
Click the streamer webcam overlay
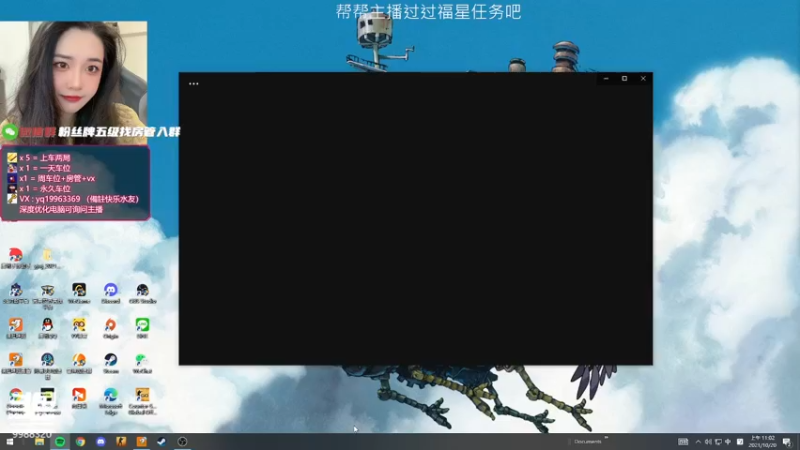[73, 83]
